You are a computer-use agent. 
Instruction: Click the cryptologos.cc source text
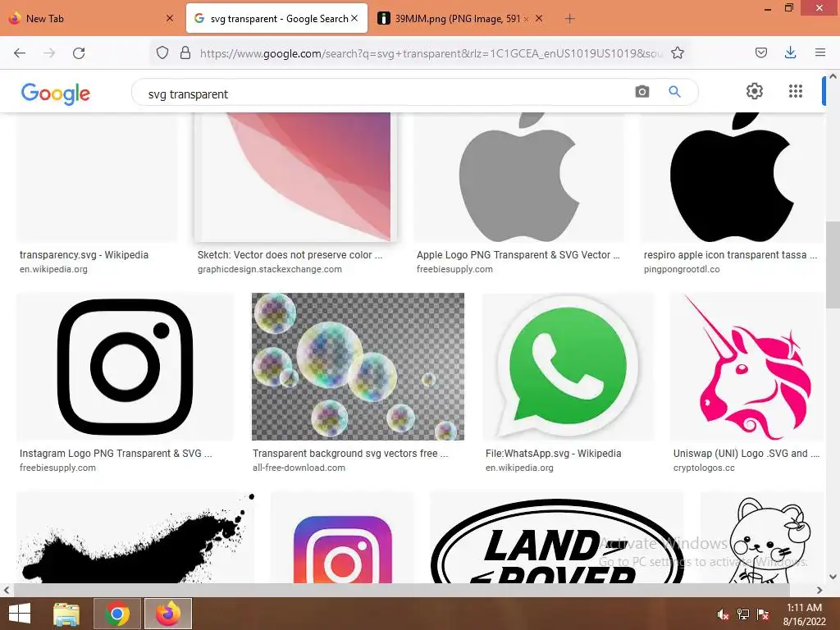coord(704,468)
